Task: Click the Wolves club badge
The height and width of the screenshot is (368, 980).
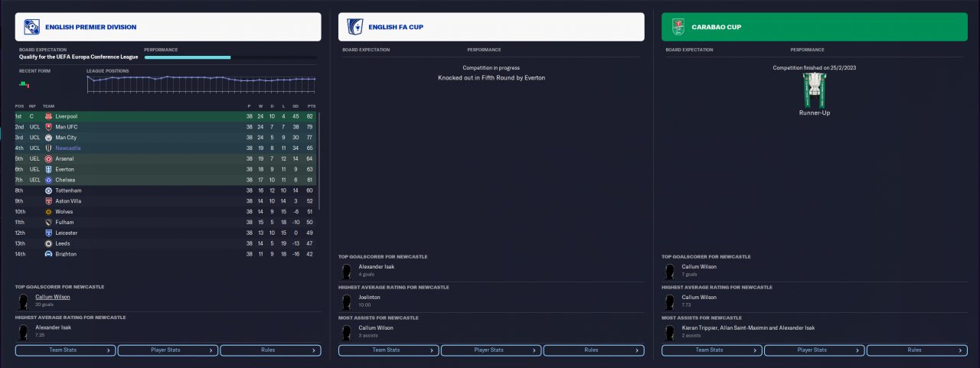Action: point(48,211)
